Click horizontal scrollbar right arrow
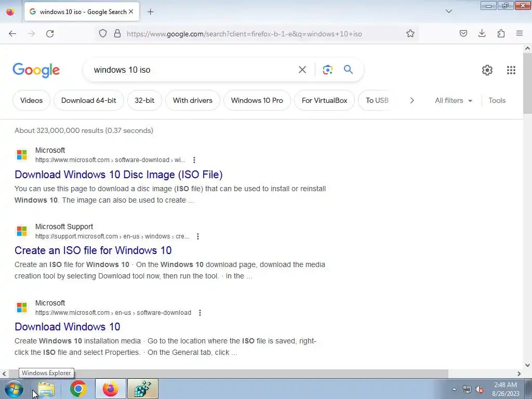Screen dimensions: 532x399 (x=519, y=374)
